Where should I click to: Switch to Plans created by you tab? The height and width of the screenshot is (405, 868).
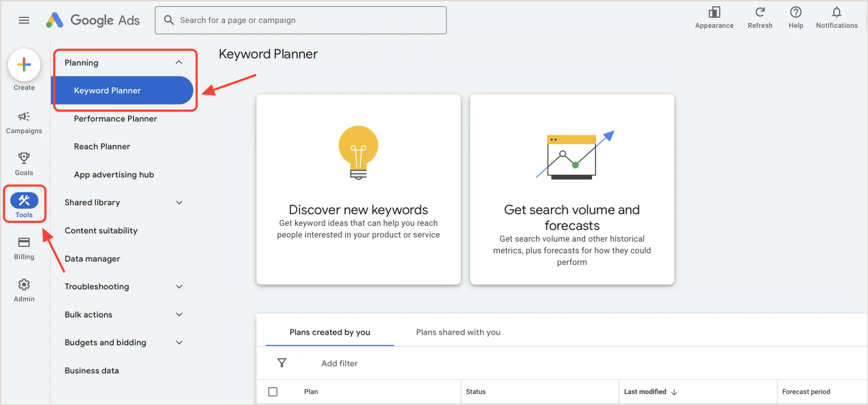(x=330, y=332)
